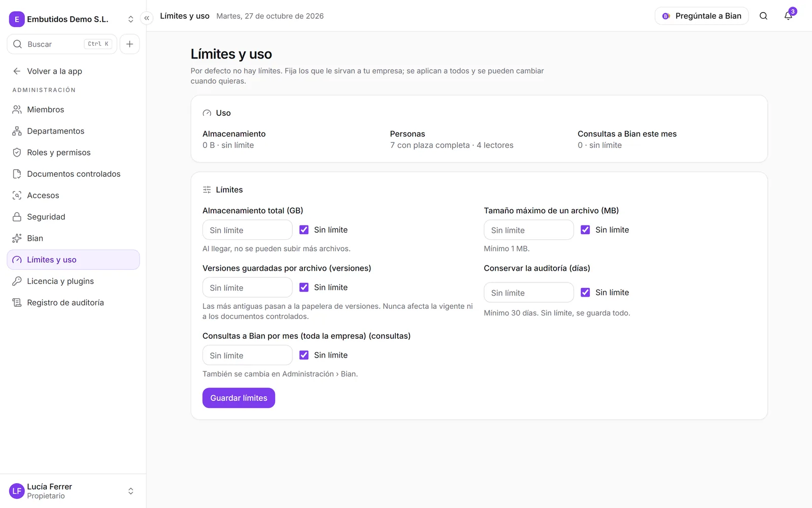
Task: Expand the Embutidos Demo S.L. workspace switcher
Action: 131,19
